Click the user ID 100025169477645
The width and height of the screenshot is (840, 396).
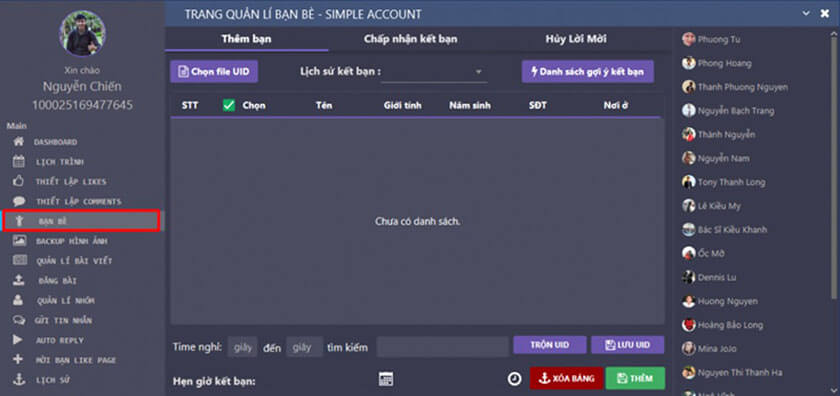tap(82, 105)
